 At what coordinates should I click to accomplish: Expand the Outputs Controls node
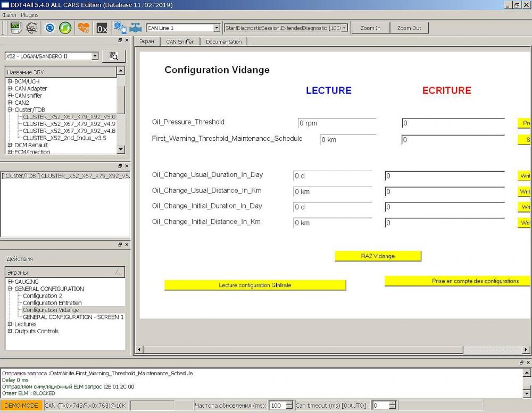point(10,331)
